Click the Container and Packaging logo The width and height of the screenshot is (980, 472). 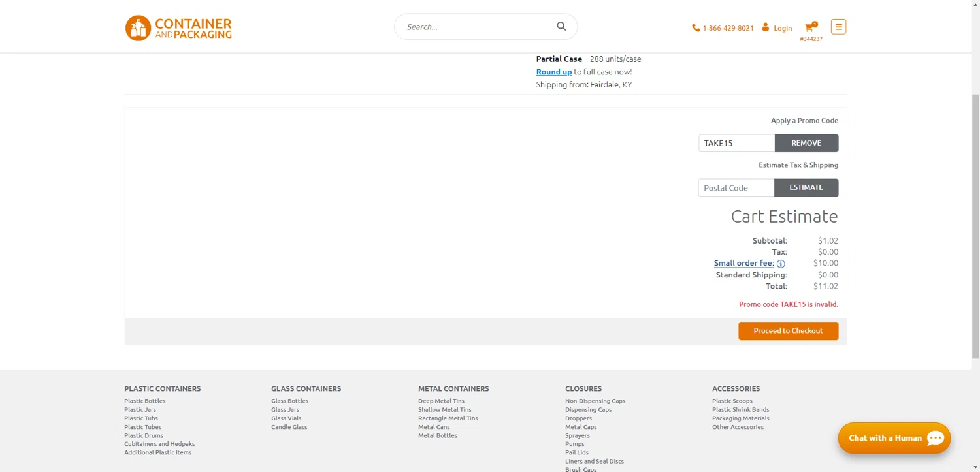pos(178,28)
